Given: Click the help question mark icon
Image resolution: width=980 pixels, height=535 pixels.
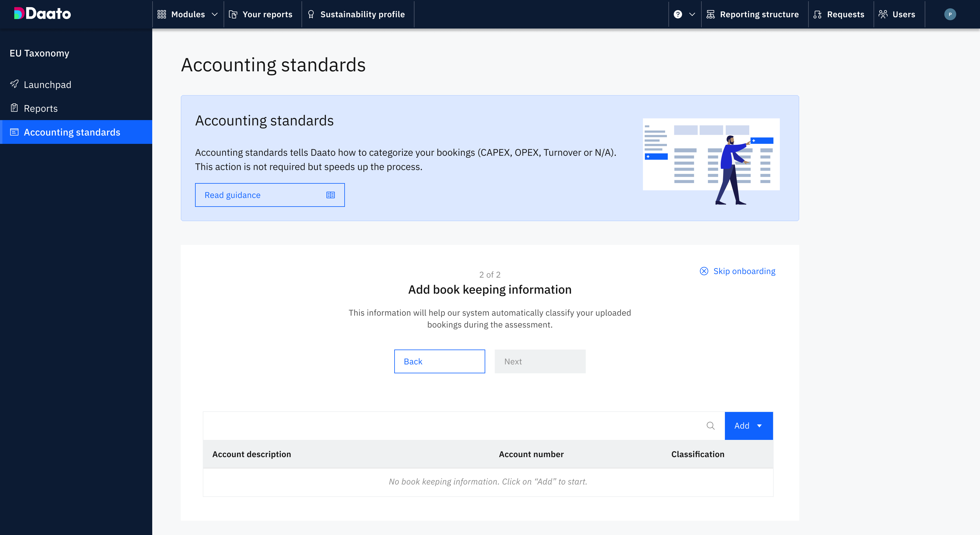Looking at the screenshot, I should coord(678,15).
